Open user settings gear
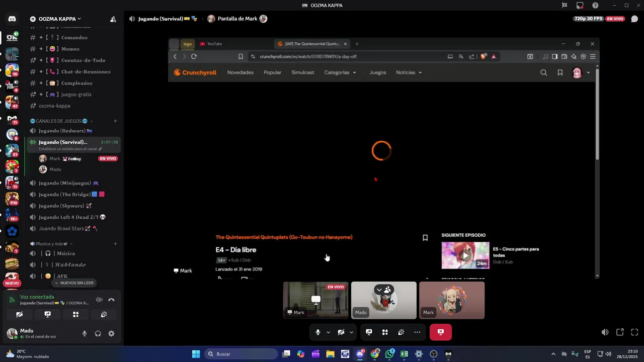The height and width of the screenshot is (362, 644). [111, 333]
